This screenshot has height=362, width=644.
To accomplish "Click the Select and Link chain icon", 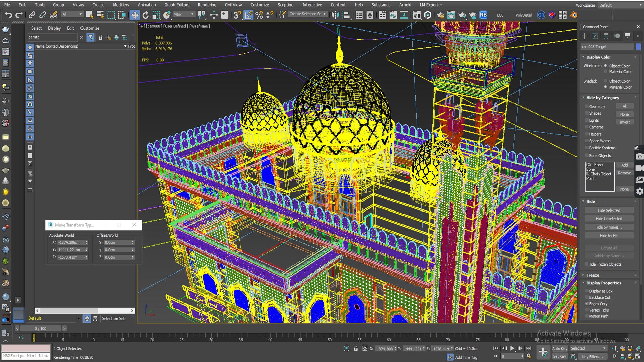I will pyautogui.click(x=32, y=15).
